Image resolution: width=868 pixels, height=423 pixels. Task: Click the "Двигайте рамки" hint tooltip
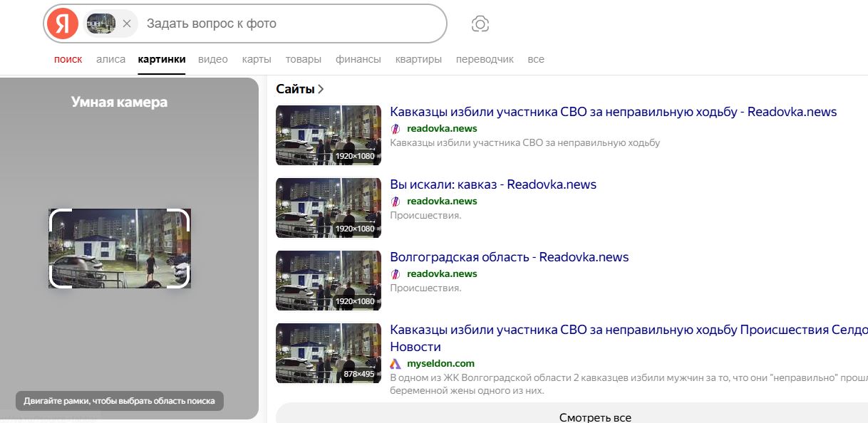click(120, 401)
